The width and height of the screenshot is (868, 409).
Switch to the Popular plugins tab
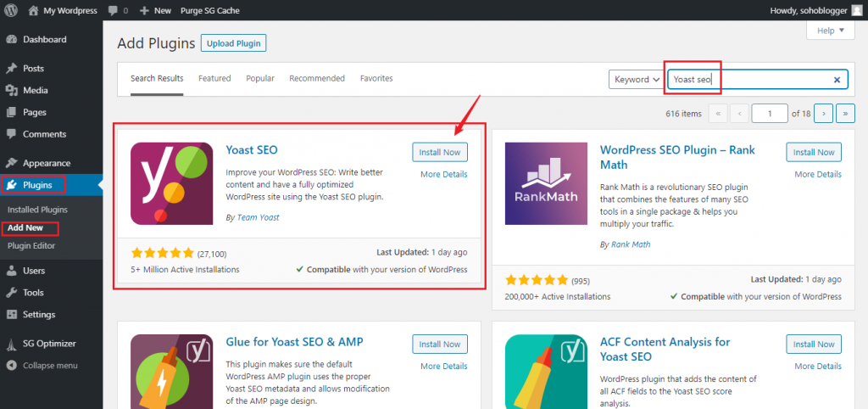click(x=260, y=78)
